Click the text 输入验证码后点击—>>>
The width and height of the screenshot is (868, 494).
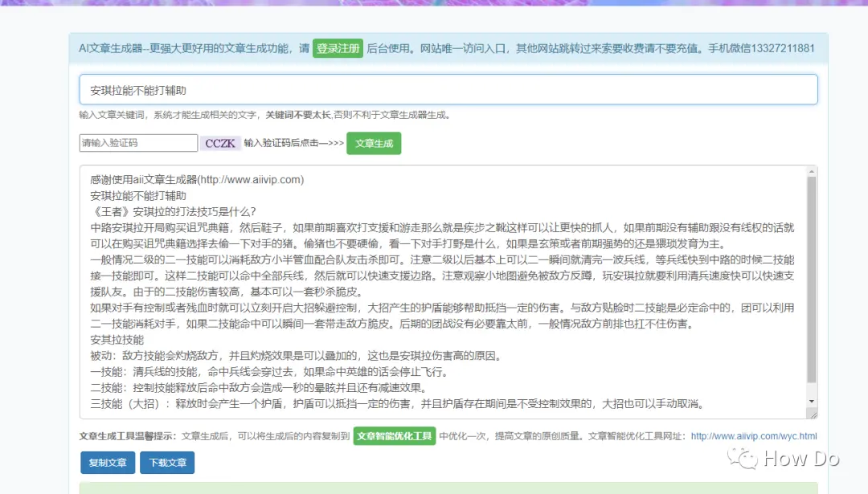coord(294,143)
